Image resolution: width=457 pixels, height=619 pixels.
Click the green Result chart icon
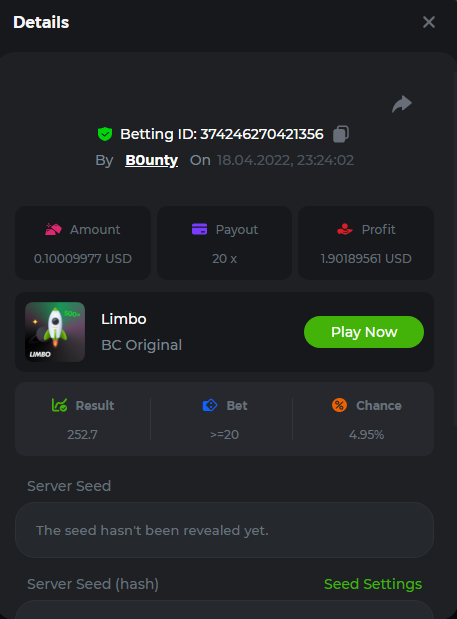click(x=60, y=405)
